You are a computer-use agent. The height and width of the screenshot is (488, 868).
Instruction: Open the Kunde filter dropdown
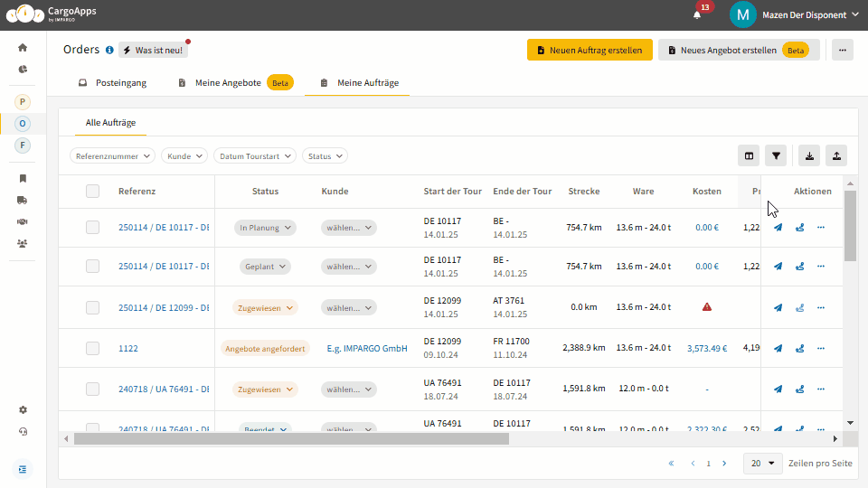[x=184, y=156]
